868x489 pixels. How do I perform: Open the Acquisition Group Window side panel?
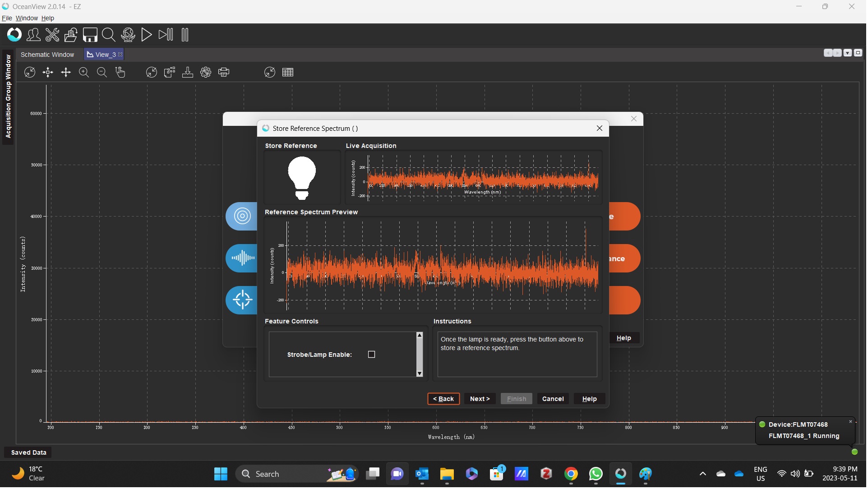coord(8,97)
